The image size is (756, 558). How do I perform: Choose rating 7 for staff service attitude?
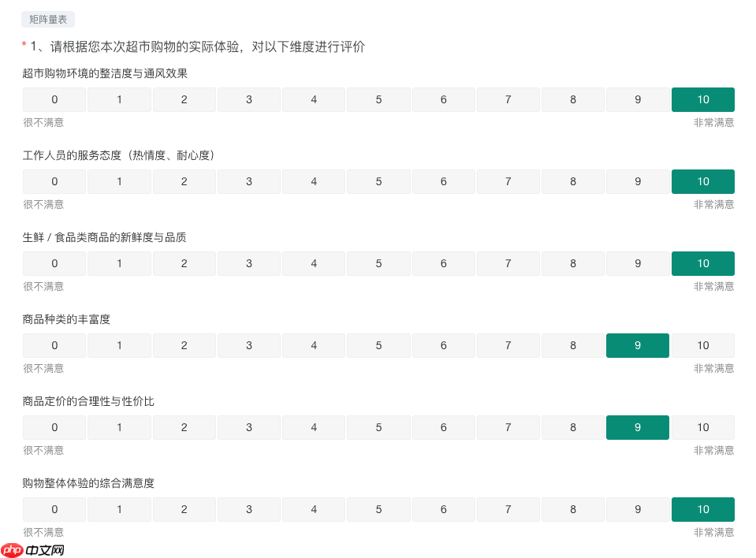click(x=508, y=181)
